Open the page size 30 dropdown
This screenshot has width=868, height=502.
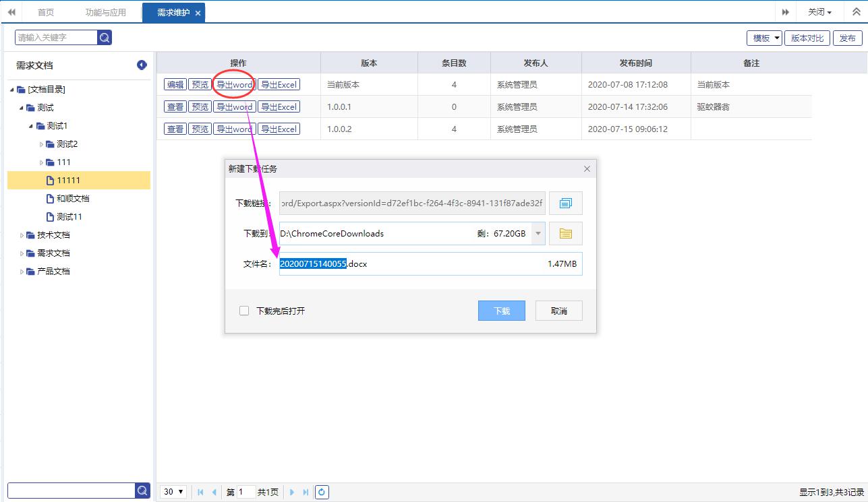tap(173, 493)
